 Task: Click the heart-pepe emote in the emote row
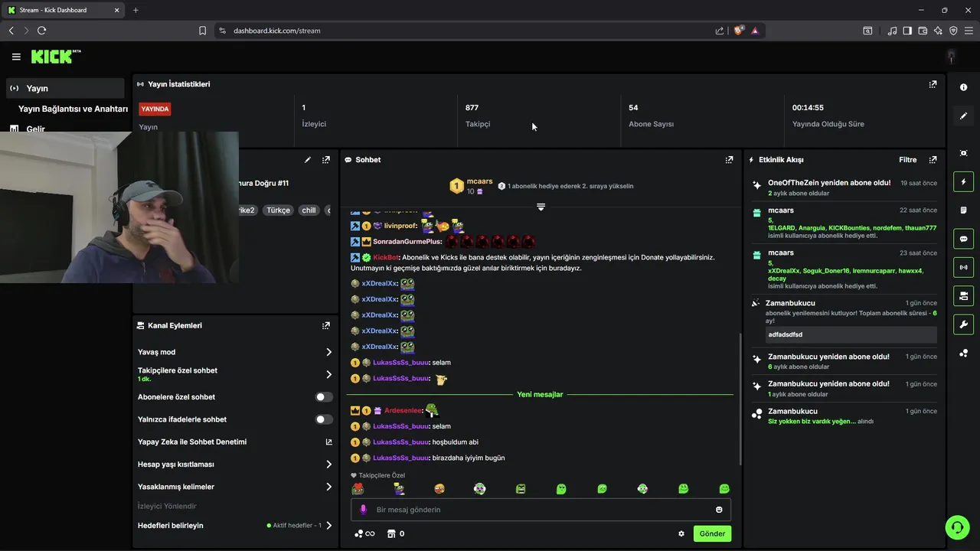[358, 489]
